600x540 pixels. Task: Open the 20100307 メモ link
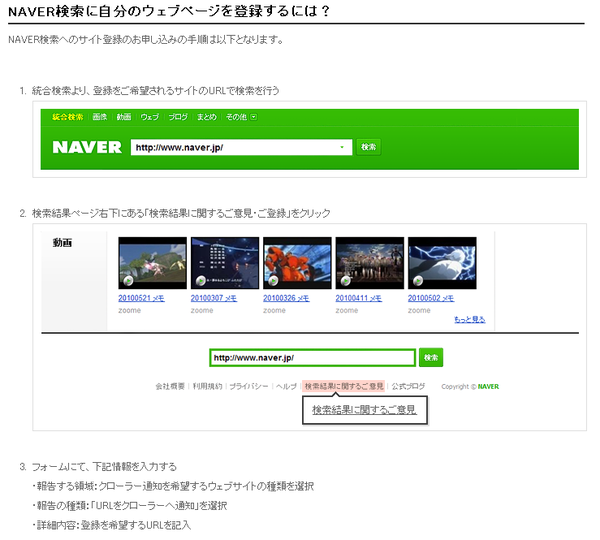214,298
